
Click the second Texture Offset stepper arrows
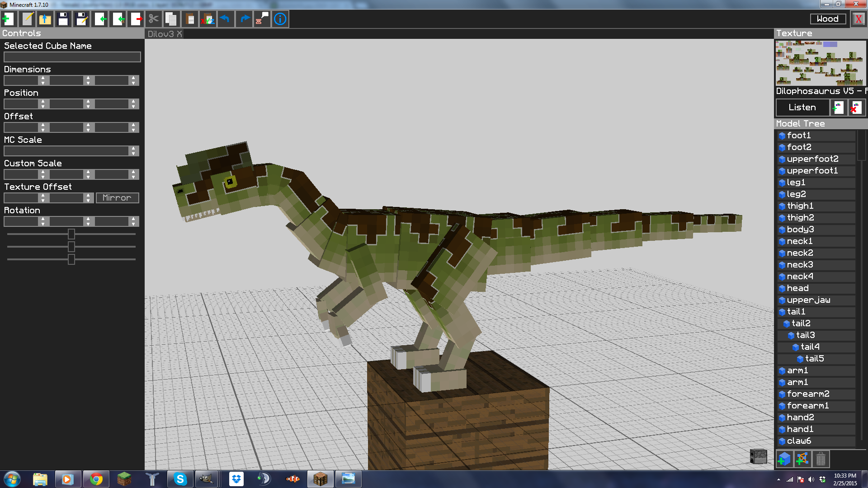pos(88,198)
